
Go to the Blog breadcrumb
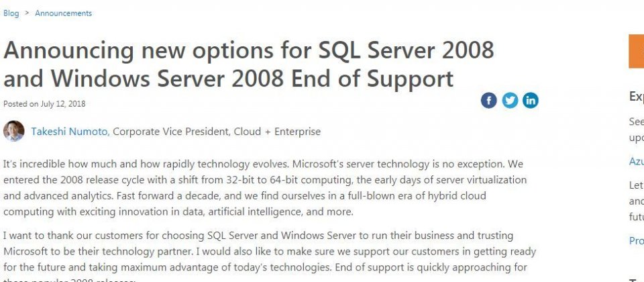point(11,13)
